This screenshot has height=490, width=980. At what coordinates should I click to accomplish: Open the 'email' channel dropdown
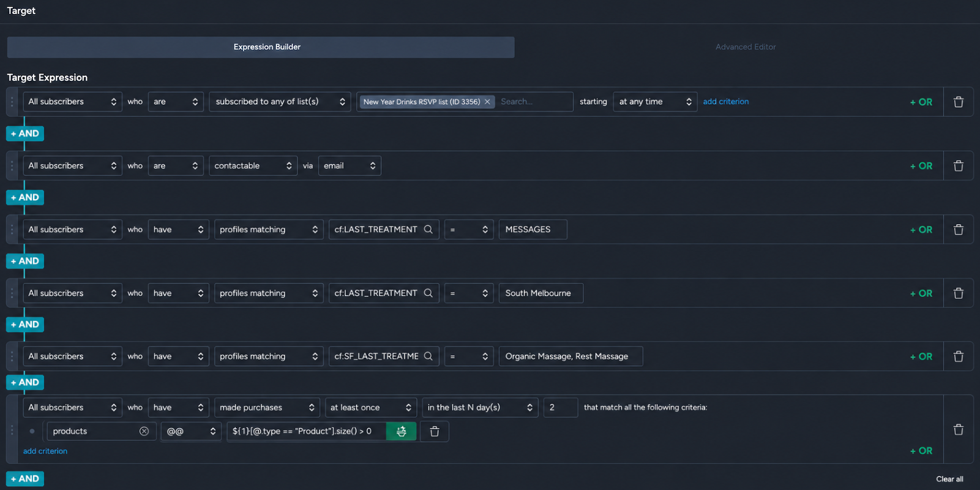click(350, 166)
